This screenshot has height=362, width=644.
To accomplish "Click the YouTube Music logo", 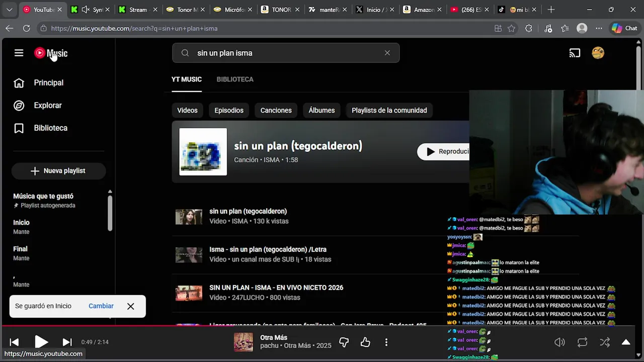I will click(51, 53).
